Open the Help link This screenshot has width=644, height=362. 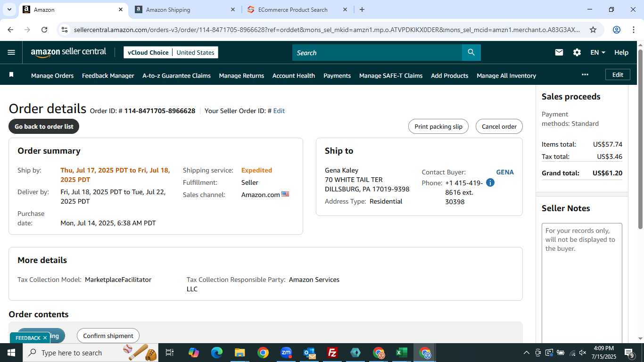pos(621,52)
